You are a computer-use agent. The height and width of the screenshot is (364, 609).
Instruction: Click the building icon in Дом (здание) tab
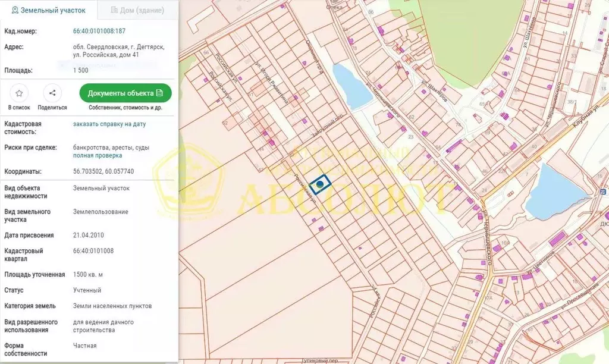click(114, 10)
